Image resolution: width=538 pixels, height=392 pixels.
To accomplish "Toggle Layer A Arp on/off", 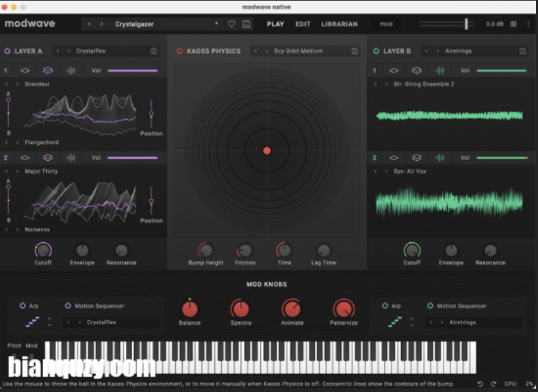I will 23,306.
